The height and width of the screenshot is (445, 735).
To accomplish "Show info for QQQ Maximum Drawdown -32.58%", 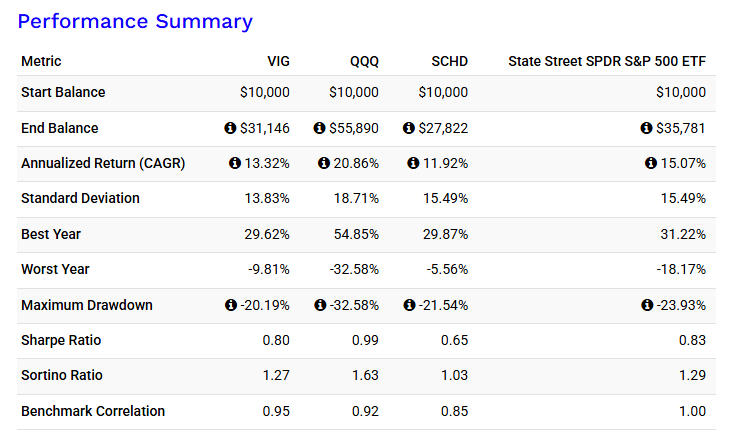I will pyautogui.click(x=320, y=305).
